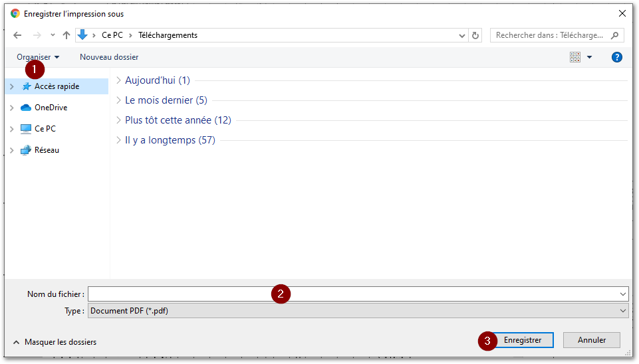Select Accès rapide in the sidebar

point(57,86)
